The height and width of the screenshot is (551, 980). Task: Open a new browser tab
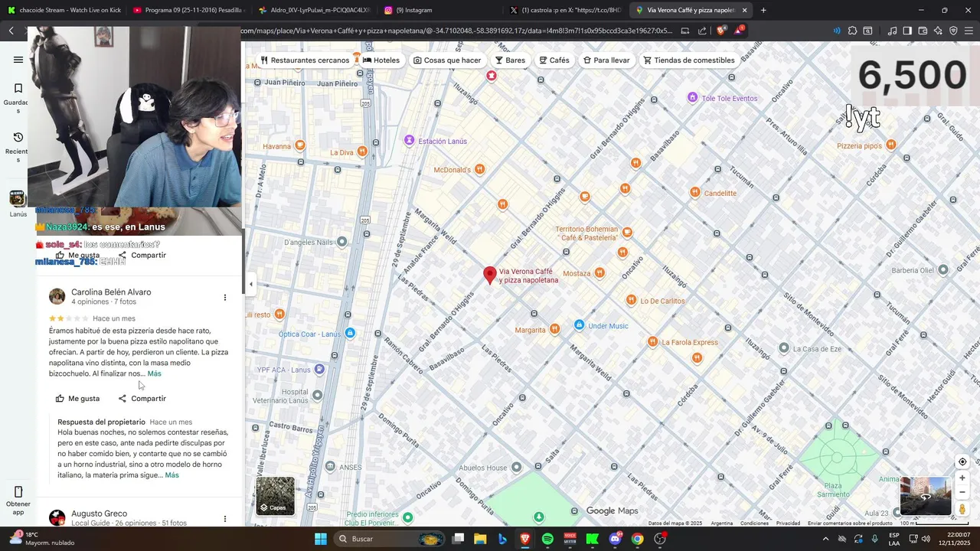tap(763, 10)
